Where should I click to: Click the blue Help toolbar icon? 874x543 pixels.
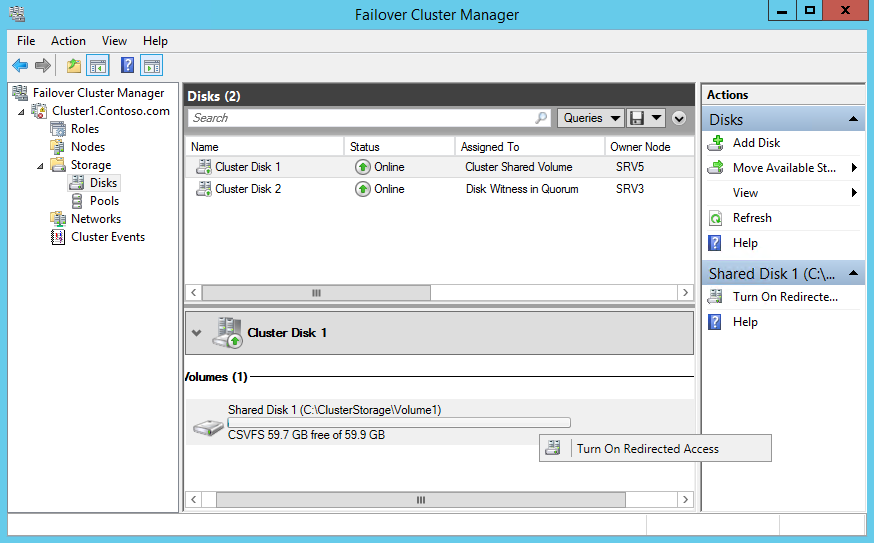(127, 66)
